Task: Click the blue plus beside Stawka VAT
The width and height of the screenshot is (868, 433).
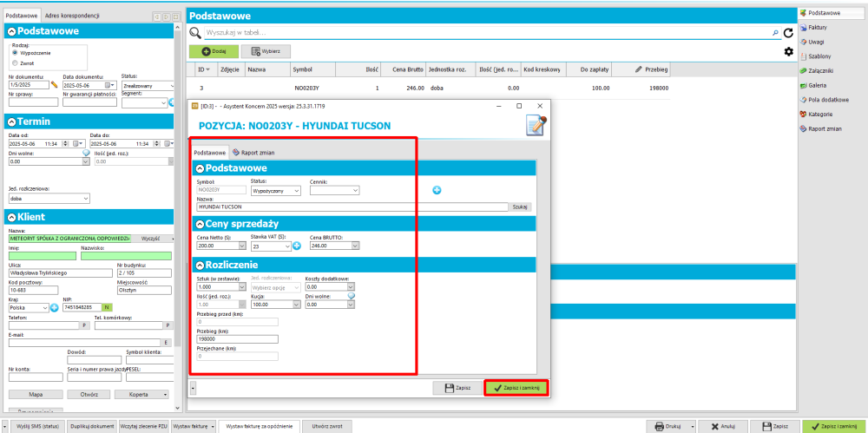Action: point(297,246)
